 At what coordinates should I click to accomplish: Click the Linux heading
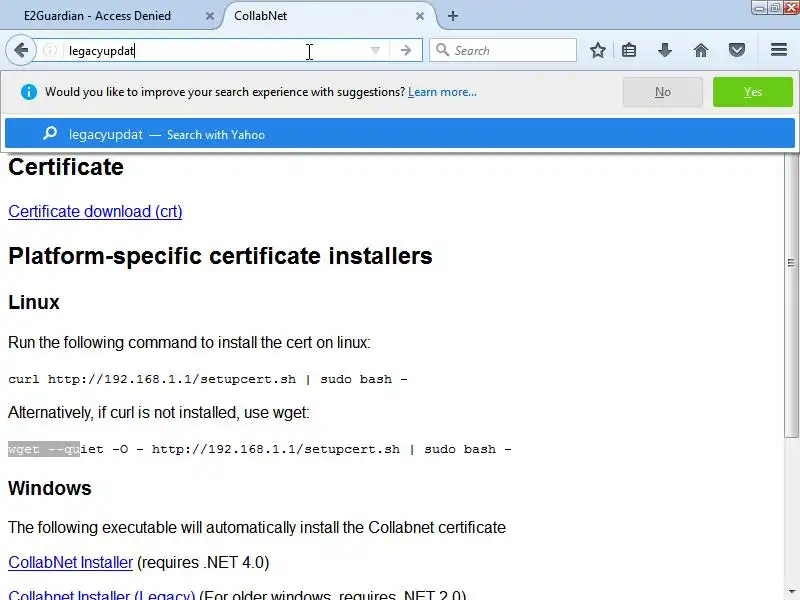(x=34, y=302)
